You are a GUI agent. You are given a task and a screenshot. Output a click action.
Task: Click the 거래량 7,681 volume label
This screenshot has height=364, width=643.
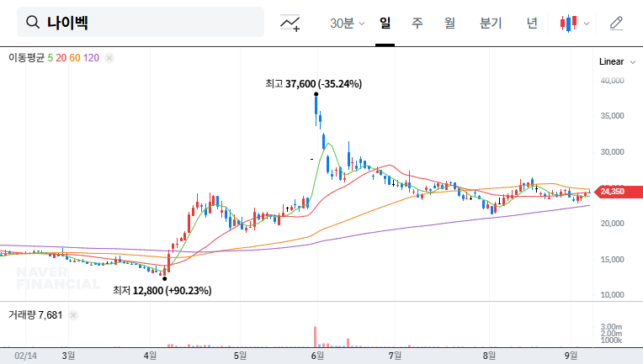35,315
